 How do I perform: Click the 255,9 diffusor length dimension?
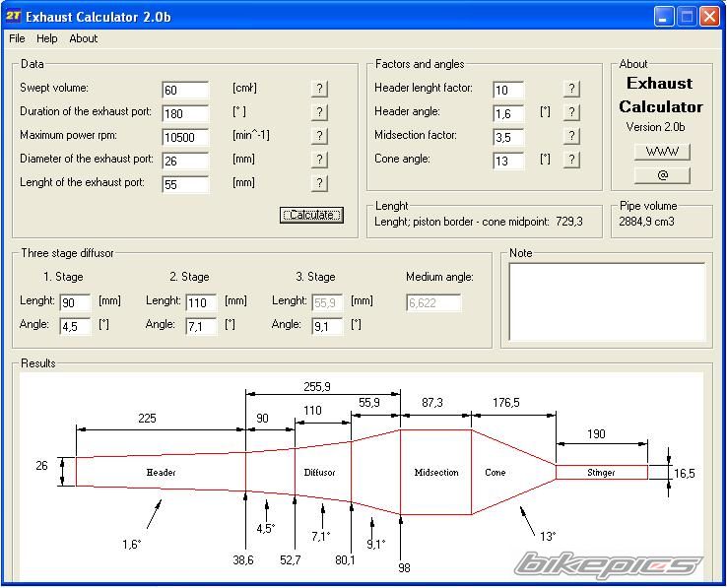click(x=317, y=387)
